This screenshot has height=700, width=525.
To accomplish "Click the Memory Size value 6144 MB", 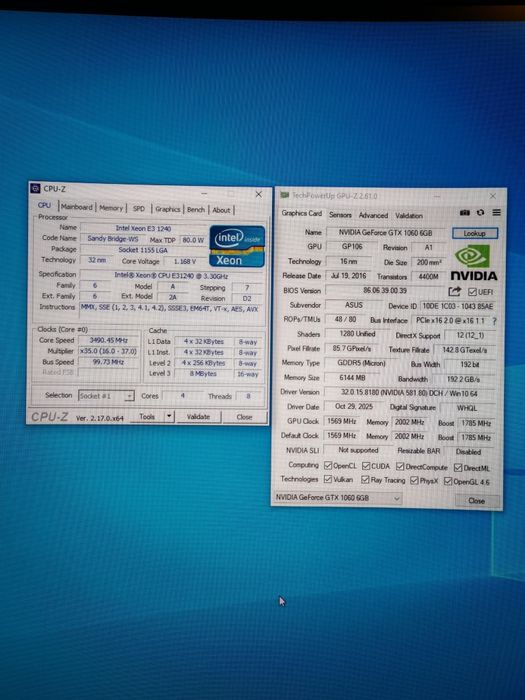I will [x=353, y=378].
